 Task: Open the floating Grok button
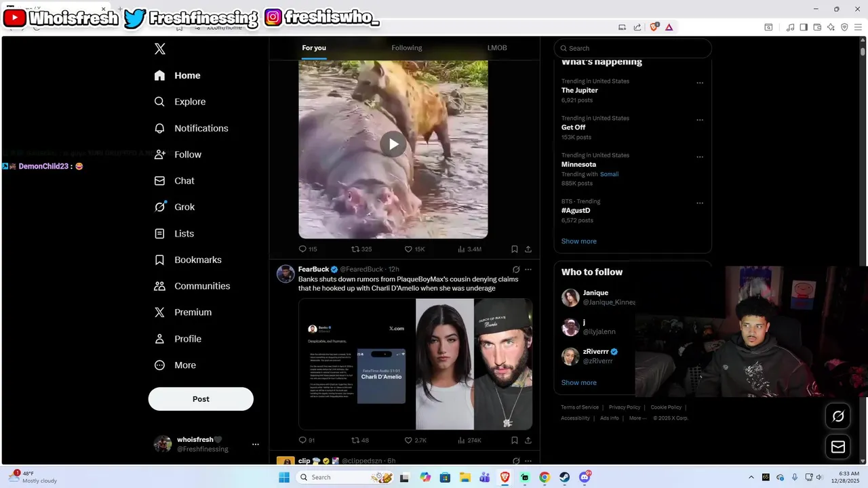838,416
